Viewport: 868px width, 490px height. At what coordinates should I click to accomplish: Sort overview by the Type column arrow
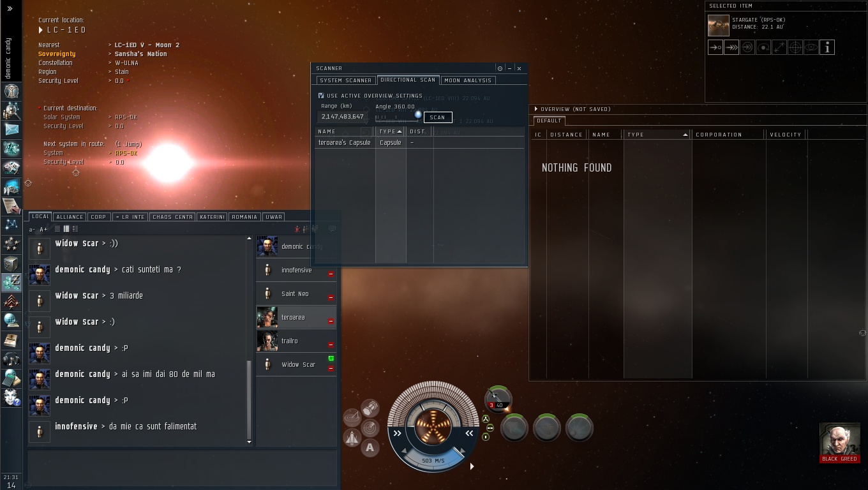click(685, 135)
